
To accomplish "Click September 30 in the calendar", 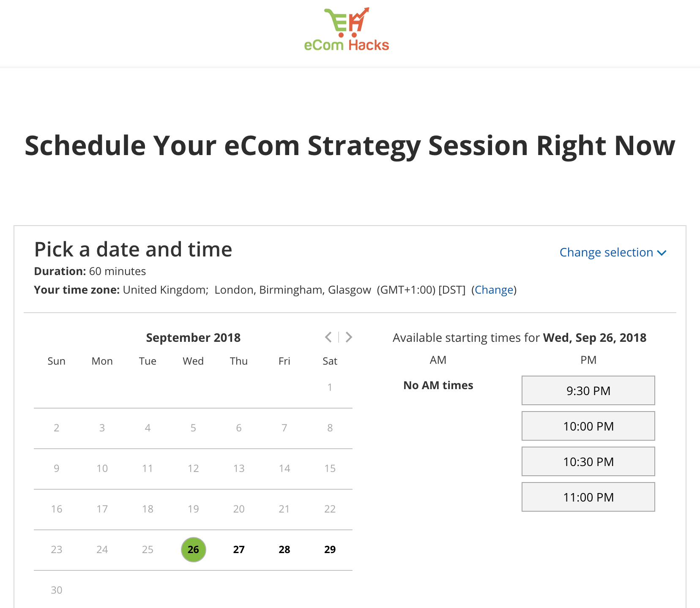I will (x=57, y=590).
